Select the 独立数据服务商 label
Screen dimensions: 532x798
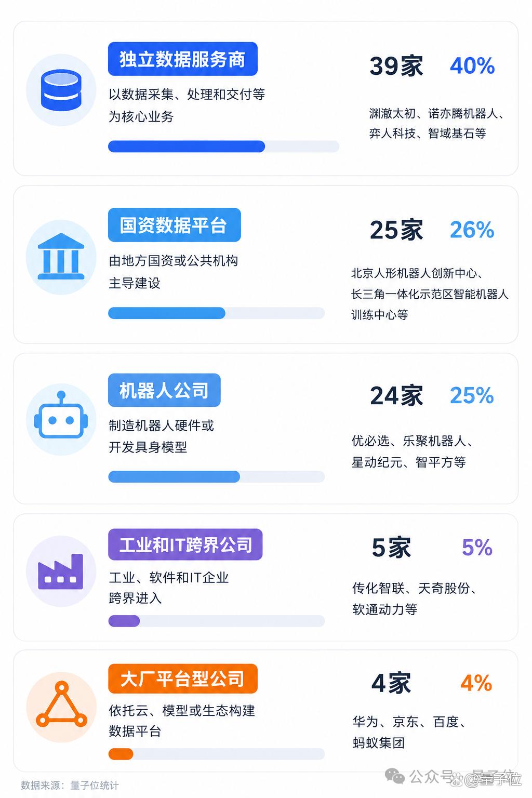click(183, 59)
